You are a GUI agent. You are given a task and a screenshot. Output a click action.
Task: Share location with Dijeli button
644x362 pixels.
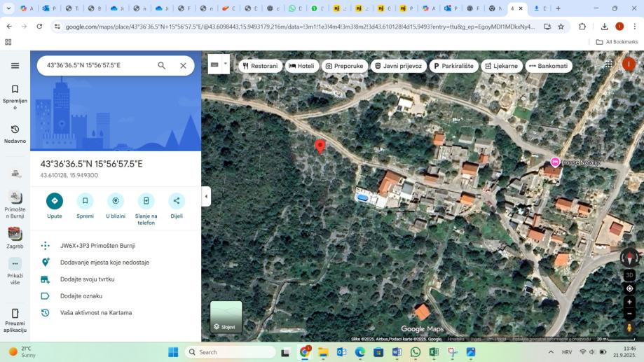(177, 206)
